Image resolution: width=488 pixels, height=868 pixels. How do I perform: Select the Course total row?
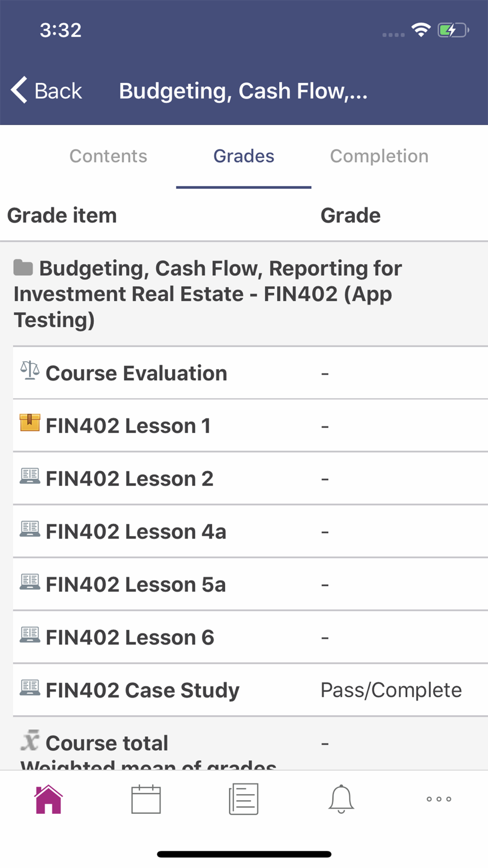click(250, 744)
